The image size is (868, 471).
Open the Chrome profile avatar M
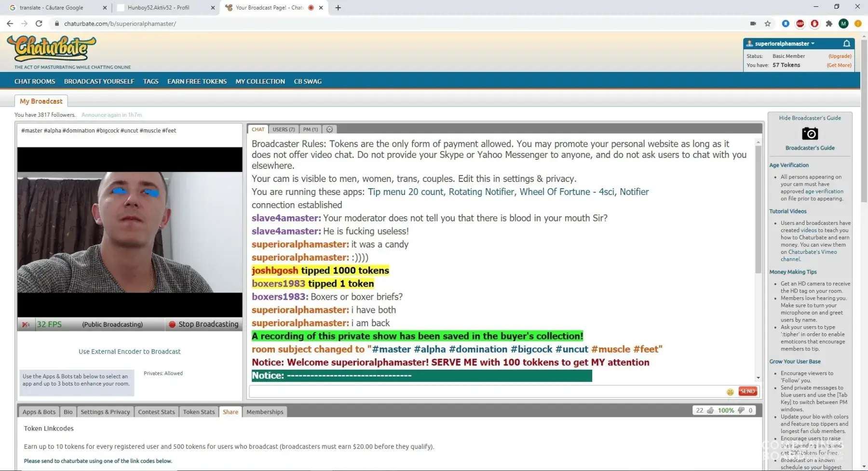[843, 24]
